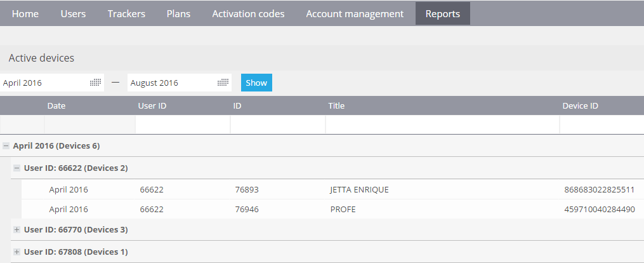Click device ID 868683022825511

[599, 189]
